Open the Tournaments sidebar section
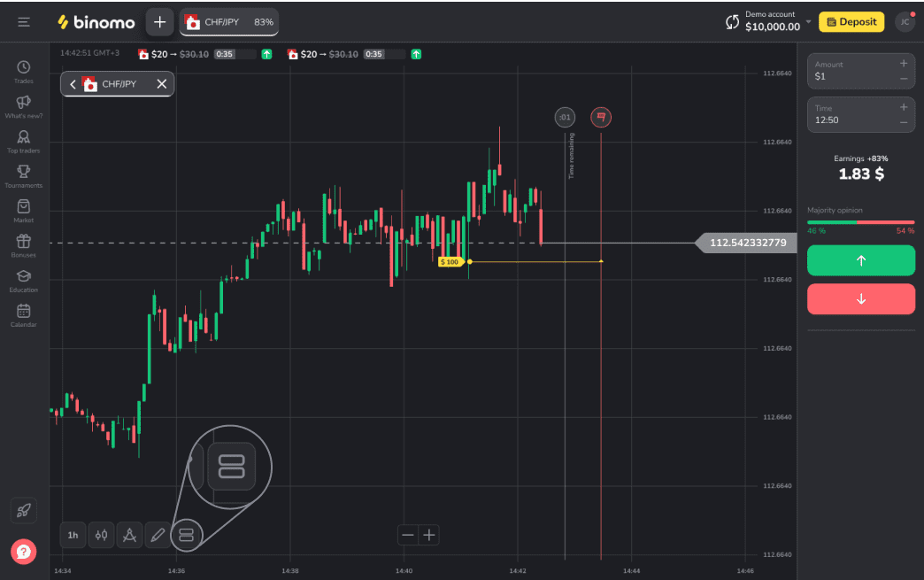The height and width of the screenshot is (580, 924). tap(24, 176)
